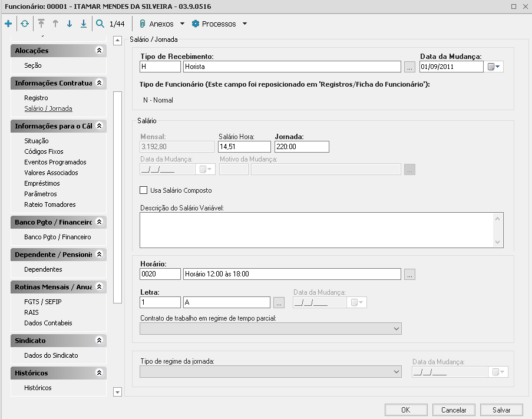Open Dados do Sindicato item

tap(51, 355)
